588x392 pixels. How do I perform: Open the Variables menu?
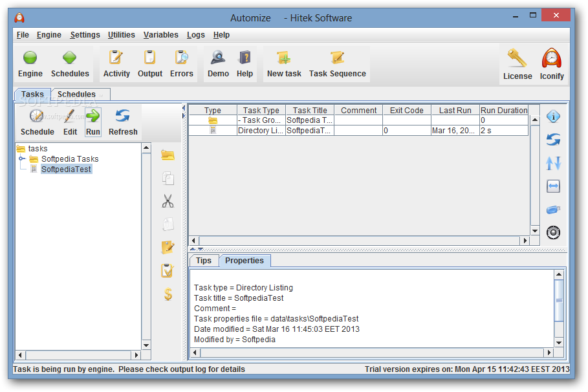pos(160,35)
